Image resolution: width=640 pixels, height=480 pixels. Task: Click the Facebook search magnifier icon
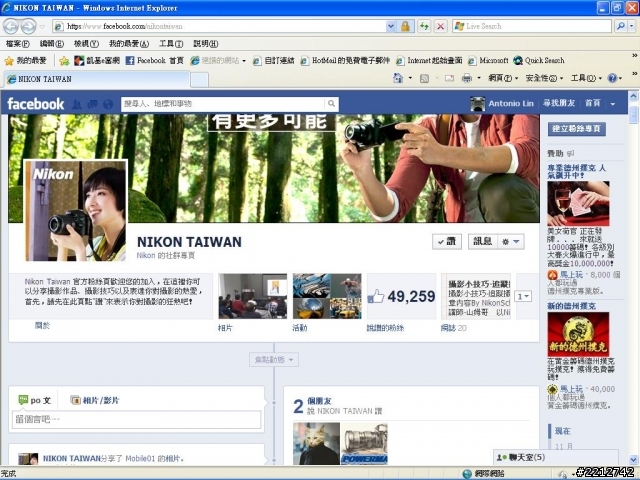(x=331, y=104)
